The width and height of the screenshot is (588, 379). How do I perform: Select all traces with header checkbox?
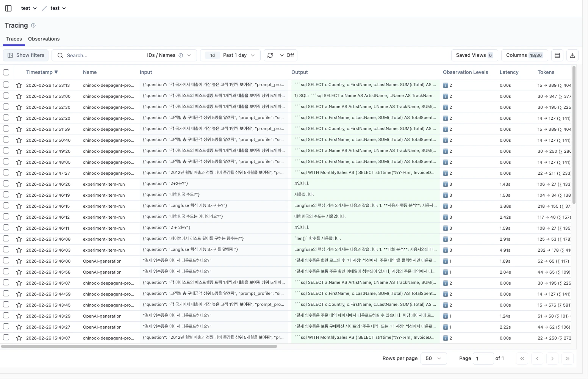(6, 72)
